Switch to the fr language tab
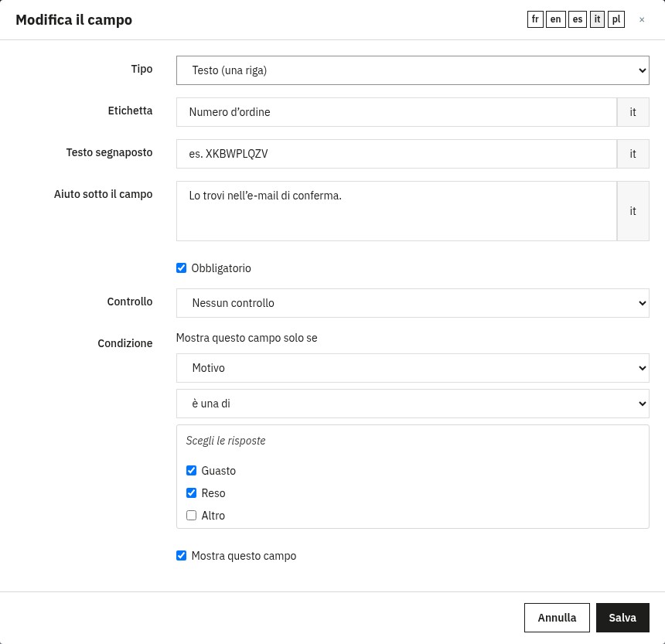Image resolution: width=665 pixels, height=644 pixels. 535,19
